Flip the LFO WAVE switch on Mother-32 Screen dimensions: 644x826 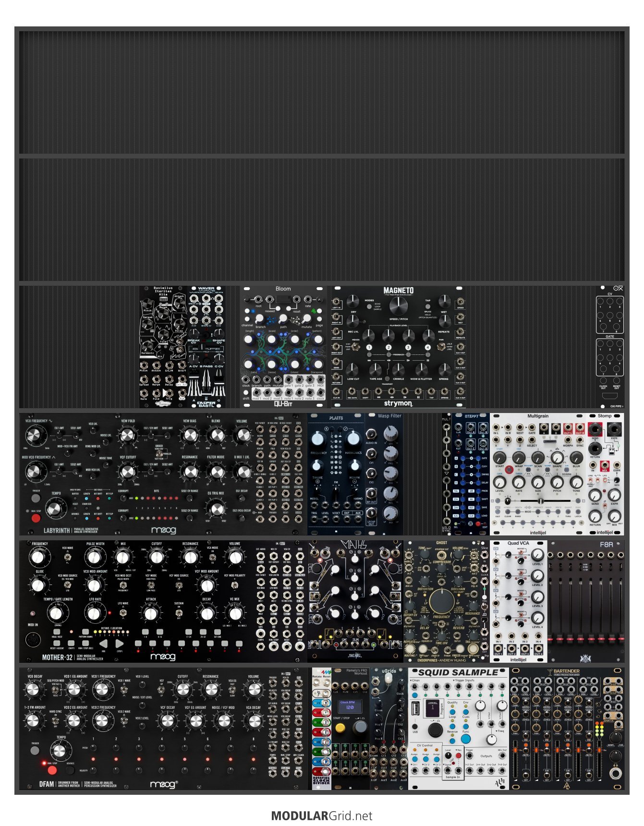[123, 612]
